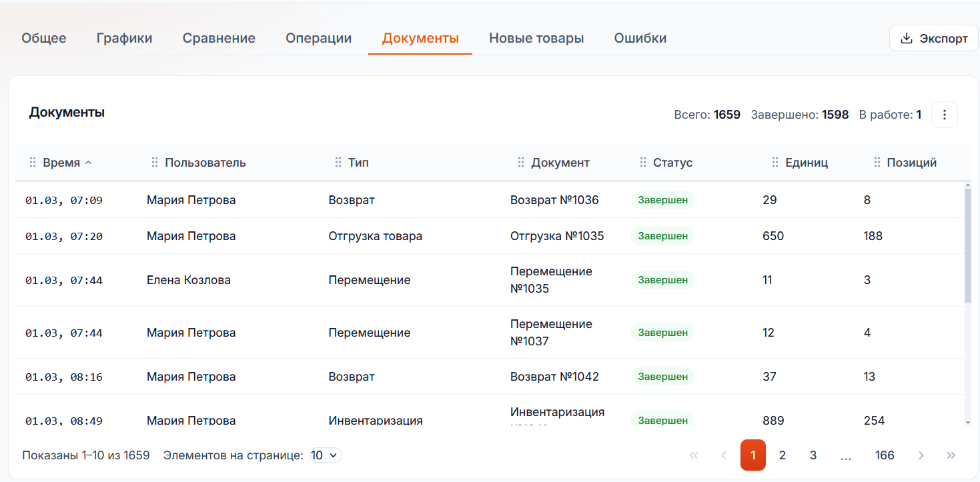Click the Возврат №1036 document cell
Screen dimensions: 980x482
coord(554,200)
